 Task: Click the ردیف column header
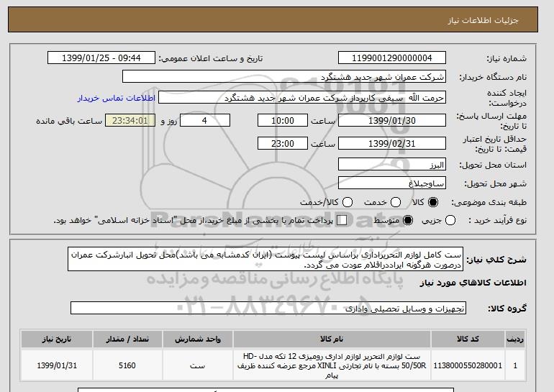click(515, 339)
